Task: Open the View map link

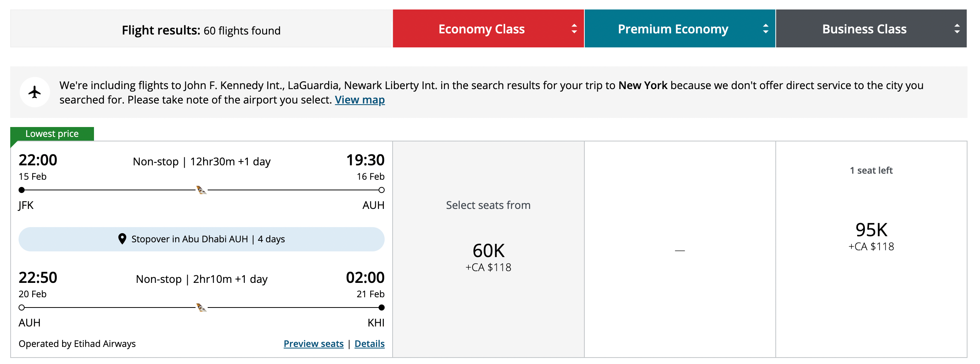Action: click(360, 100)
